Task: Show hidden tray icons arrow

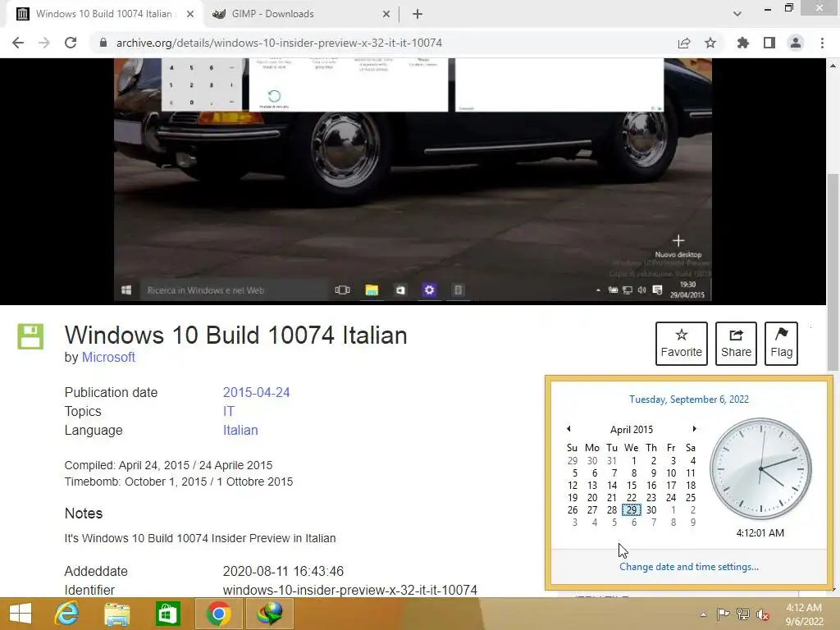Action: click(x=703, y=614)
